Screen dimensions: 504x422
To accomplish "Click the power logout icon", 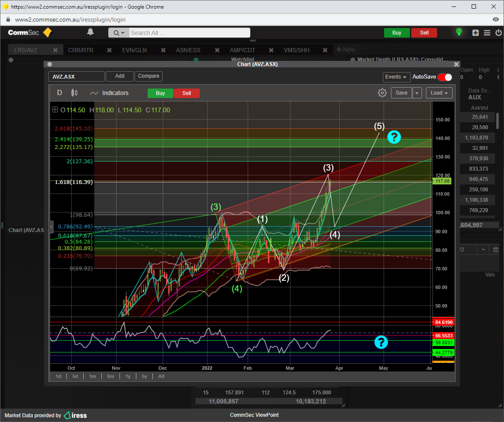I will 499,33.
